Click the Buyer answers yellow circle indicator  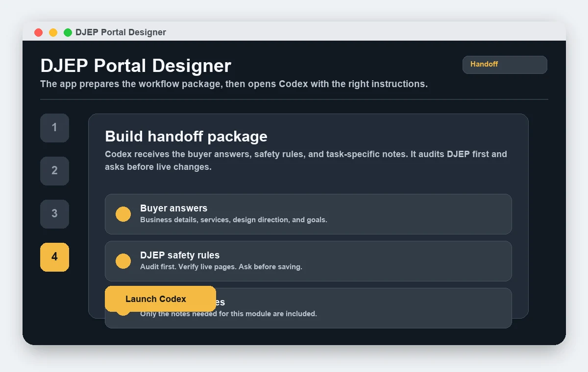(123, 214)
